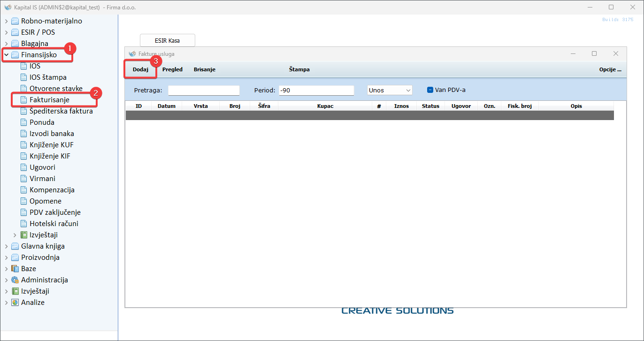Screen dimensions: 644x341
Task: Toggle the Van PDV-a checkbox
Action: point(430,90)
